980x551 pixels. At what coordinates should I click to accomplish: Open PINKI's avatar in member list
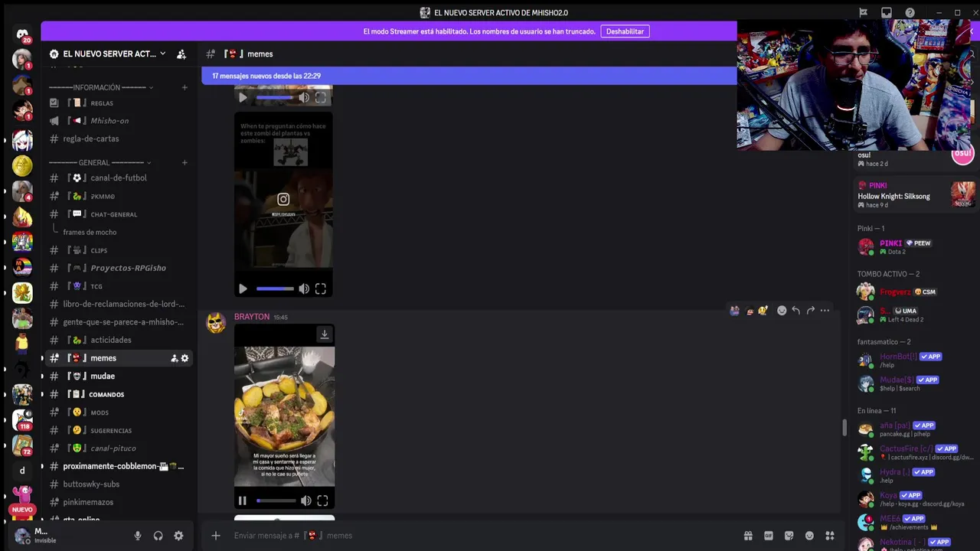click(x=866, y=246)
